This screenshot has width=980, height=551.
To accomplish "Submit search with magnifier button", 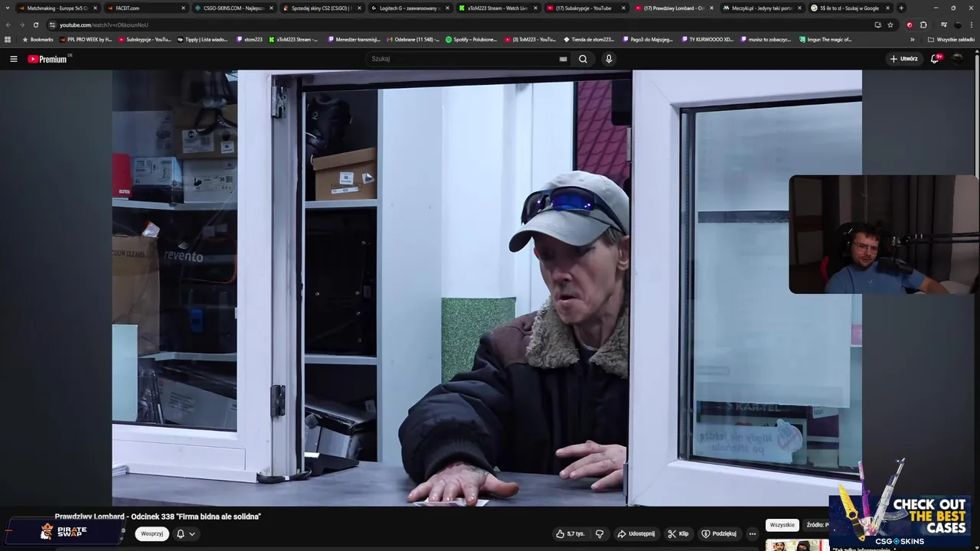I will (x=583, y=59).
